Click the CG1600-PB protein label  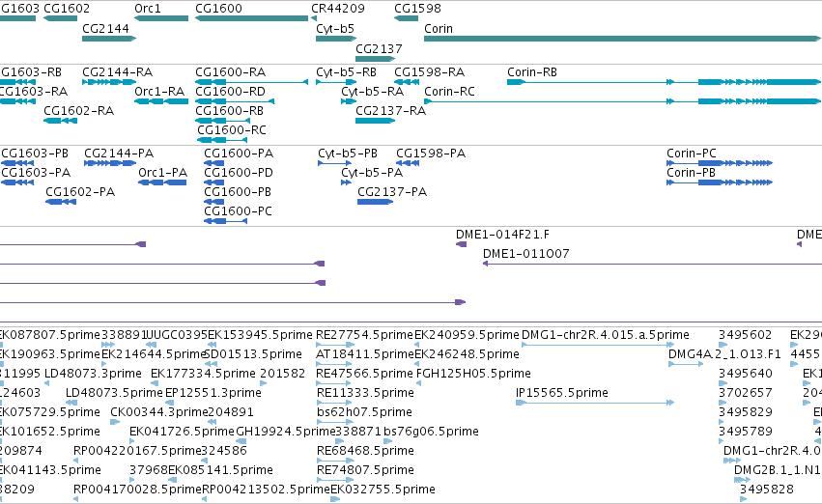tap(238, 192)
